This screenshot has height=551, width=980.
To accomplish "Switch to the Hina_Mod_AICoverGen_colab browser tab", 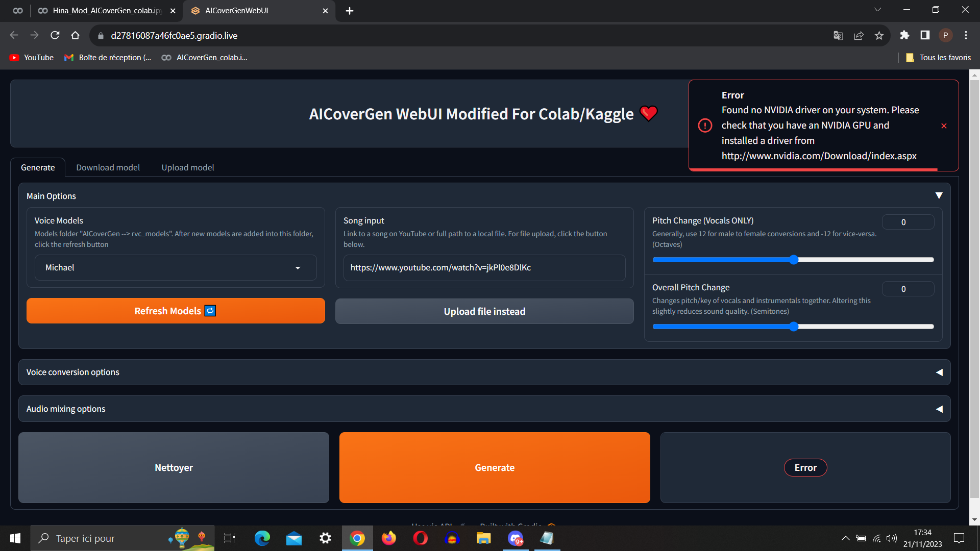I will (x=107, y=11).
